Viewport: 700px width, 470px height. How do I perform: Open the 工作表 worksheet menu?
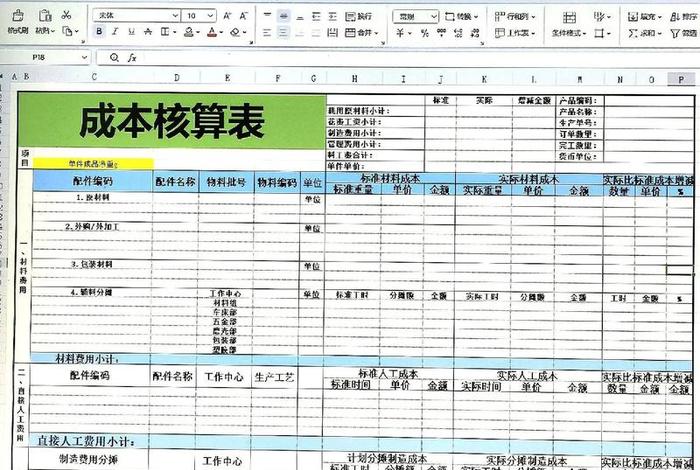[x=514, y=33]
